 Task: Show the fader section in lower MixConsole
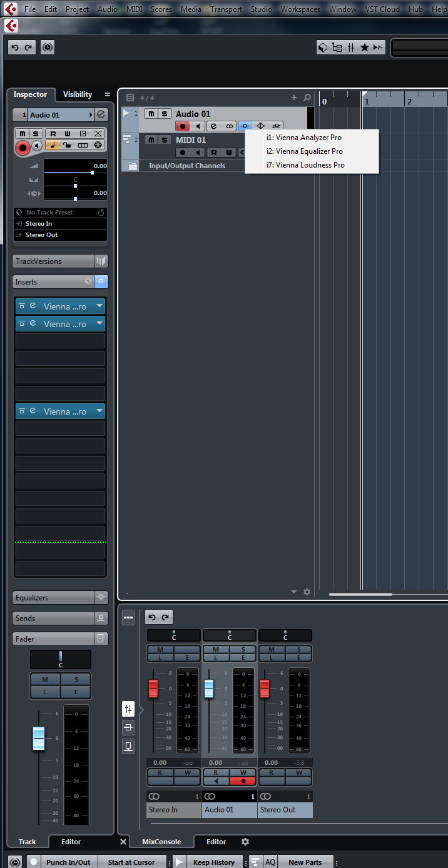tap(128, 709)
